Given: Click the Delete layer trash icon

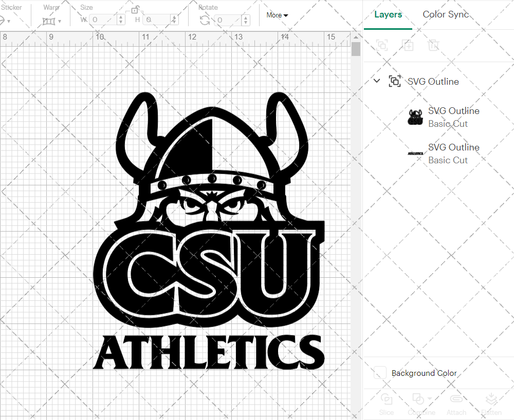Looking at the screenshot, I should point(434,45).
